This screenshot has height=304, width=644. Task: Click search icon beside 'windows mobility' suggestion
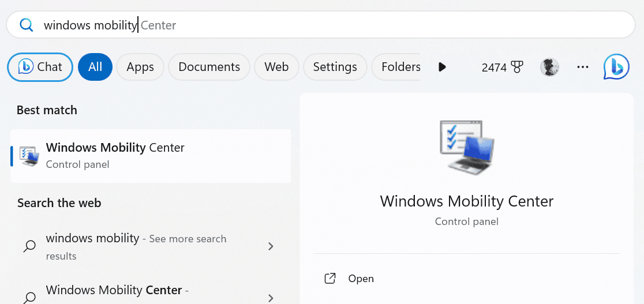29,246
